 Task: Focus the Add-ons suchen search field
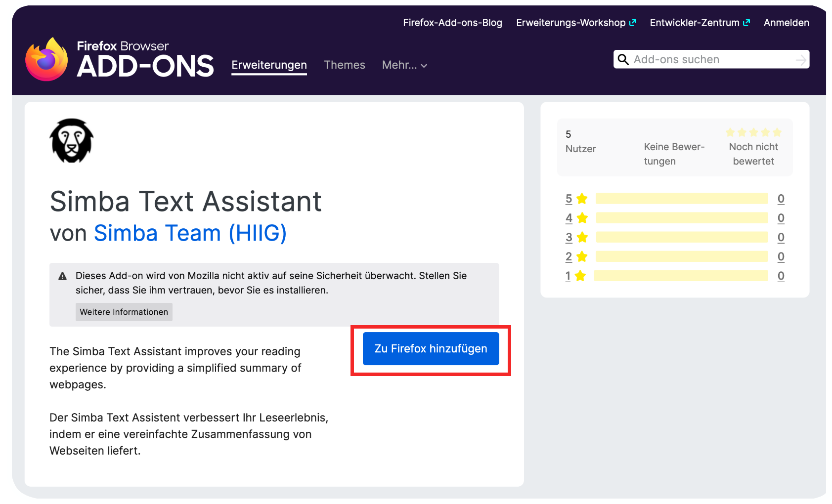point(711,59)
